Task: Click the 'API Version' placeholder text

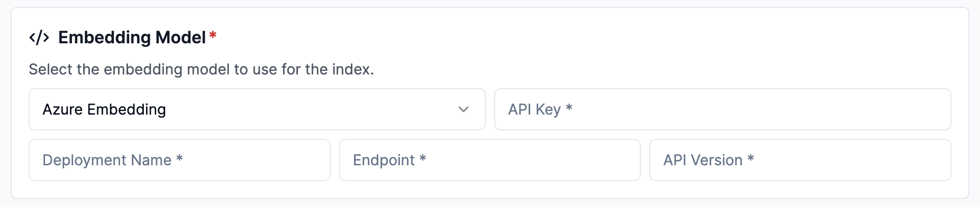Action: [x=703, y=160]
